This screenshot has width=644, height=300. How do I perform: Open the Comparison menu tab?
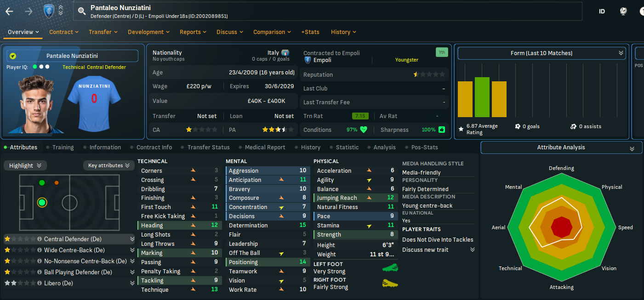pos(272,32)
